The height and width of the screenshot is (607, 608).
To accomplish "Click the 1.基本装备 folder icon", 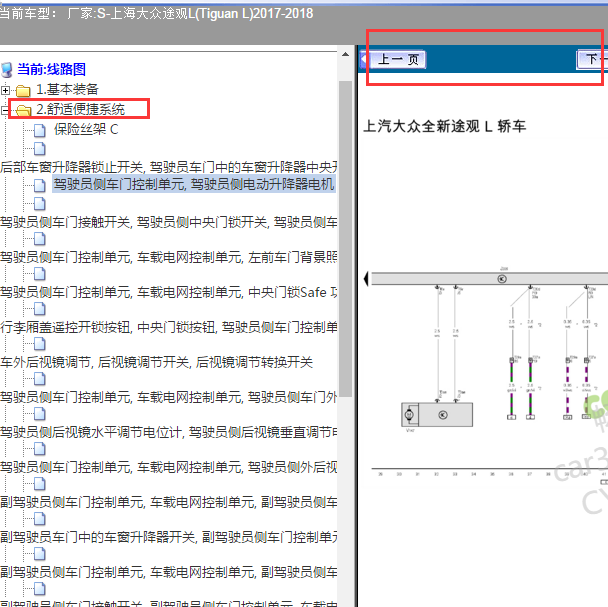I will pyautogui.click(x=23, y=91).
